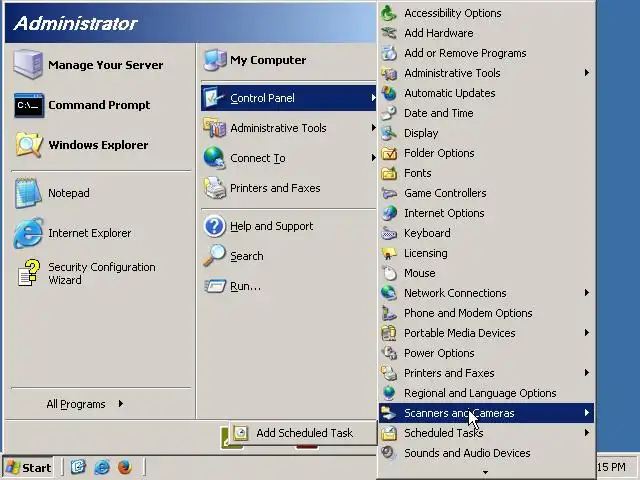Viewport: 640px width, 480px height.
Task: Click the Sounds and Audio Devices icon
Action: pos(389,453)
